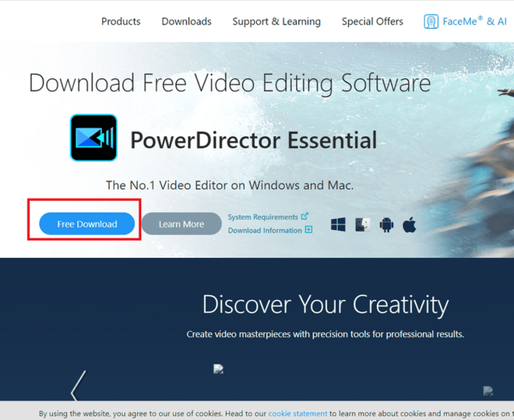The height and width of the screenshot is (420, 514).
Task: Go to previous slide with left chevron
Action: (x=79, y=386)
